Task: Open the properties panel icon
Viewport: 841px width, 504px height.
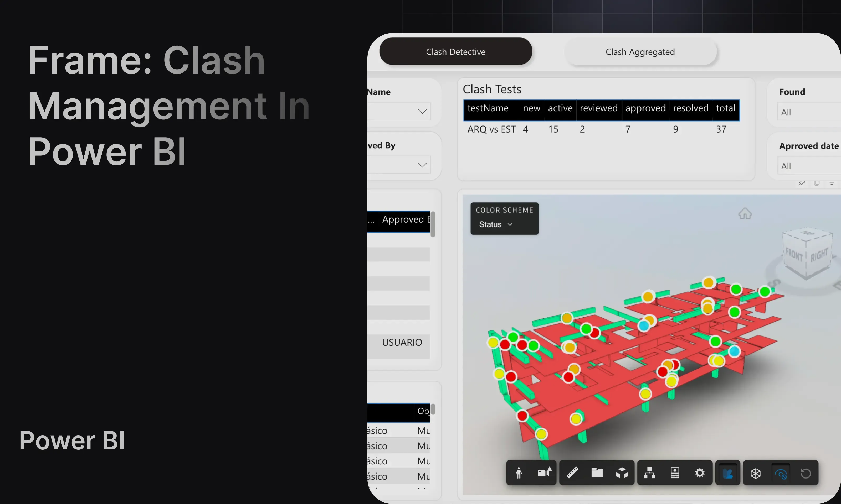Action: (x=675, y=473)
